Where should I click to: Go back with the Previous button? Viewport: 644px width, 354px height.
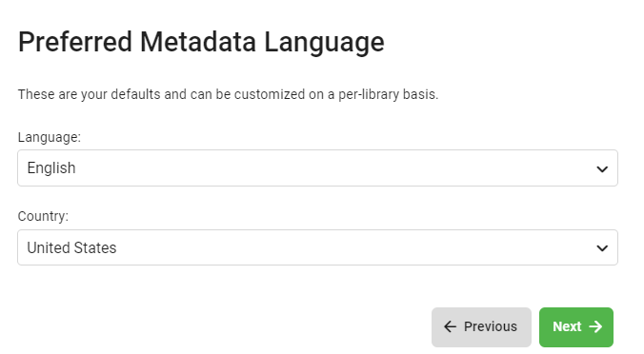[x=481, y=327]
